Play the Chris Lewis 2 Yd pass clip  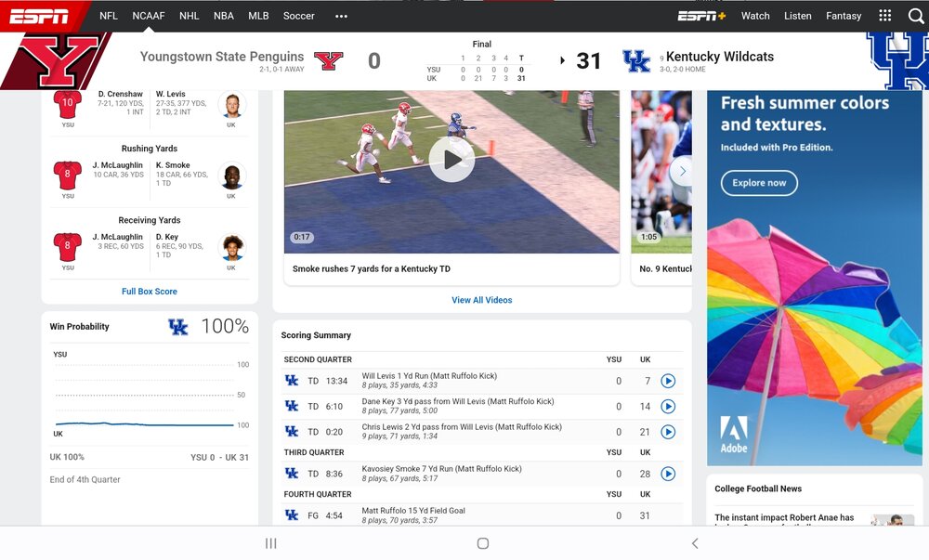point(668,432)
